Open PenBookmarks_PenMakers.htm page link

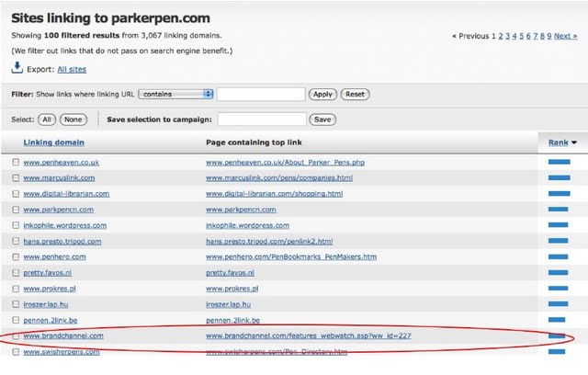pos(291,256)
